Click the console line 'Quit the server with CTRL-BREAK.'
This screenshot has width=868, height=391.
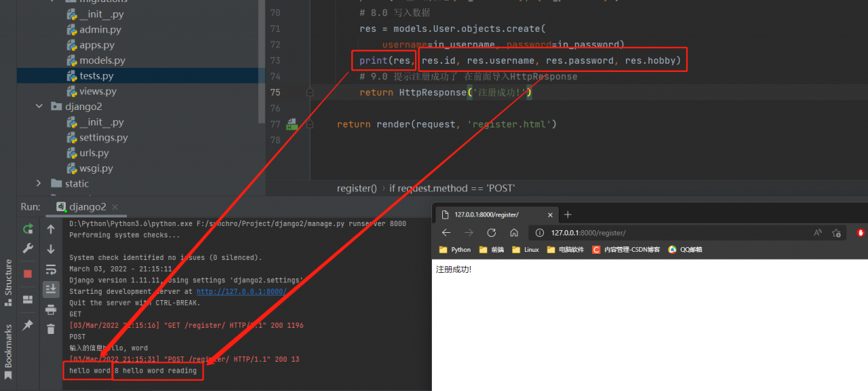136,303
